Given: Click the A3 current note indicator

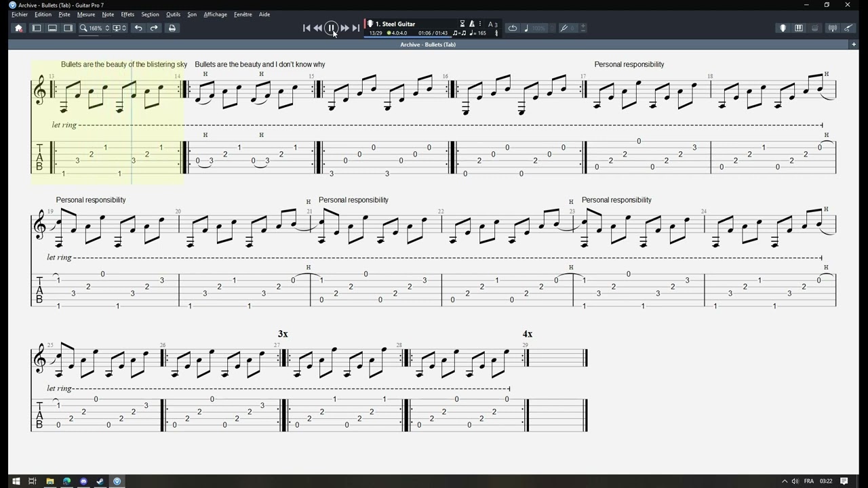Looking at the screenshot, I should pyautogui.click(x=493, y=24).
